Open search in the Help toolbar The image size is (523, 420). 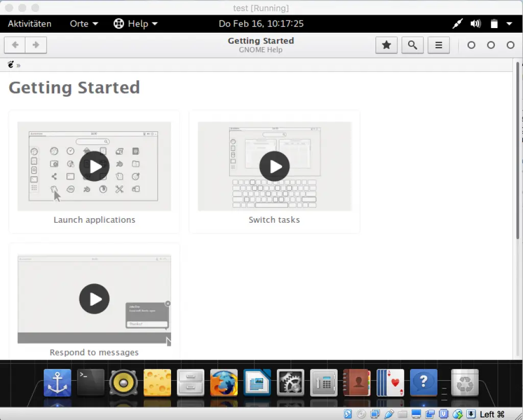coord(412,45)
